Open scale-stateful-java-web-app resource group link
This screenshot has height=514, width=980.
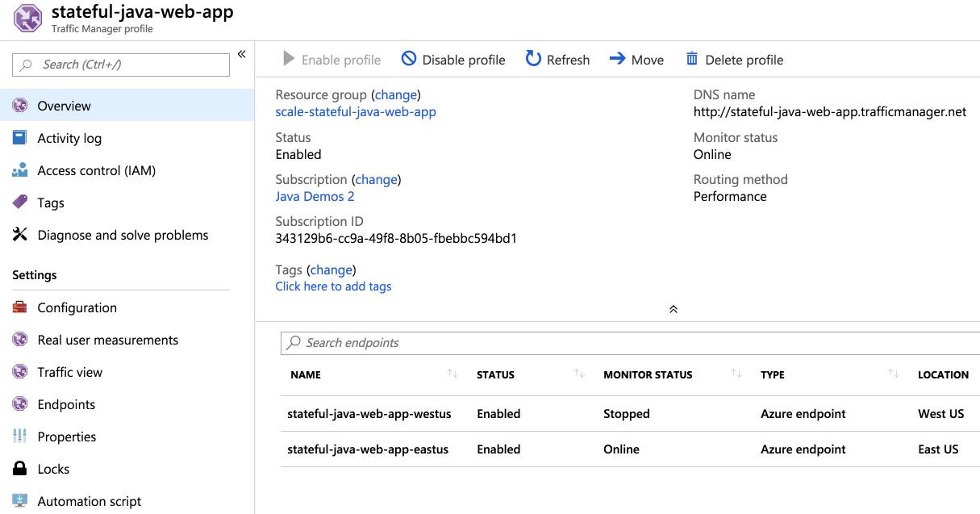click(x=356, y=112)
